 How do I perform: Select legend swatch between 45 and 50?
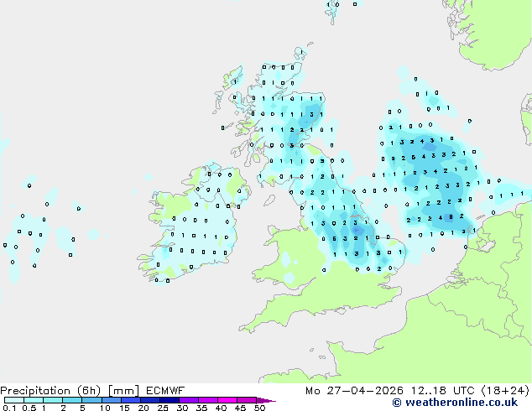pos(247,400)
